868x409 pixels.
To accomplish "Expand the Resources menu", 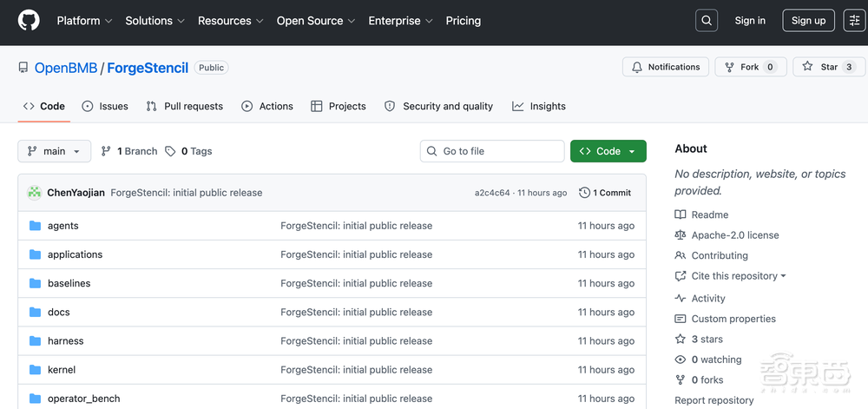I will coord(230,21).
